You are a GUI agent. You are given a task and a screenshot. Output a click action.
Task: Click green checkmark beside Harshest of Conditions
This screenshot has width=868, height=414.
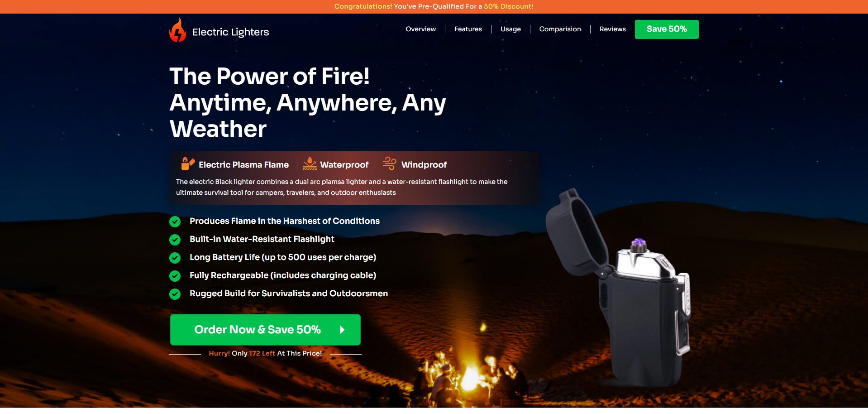click(x=175, y=221)
